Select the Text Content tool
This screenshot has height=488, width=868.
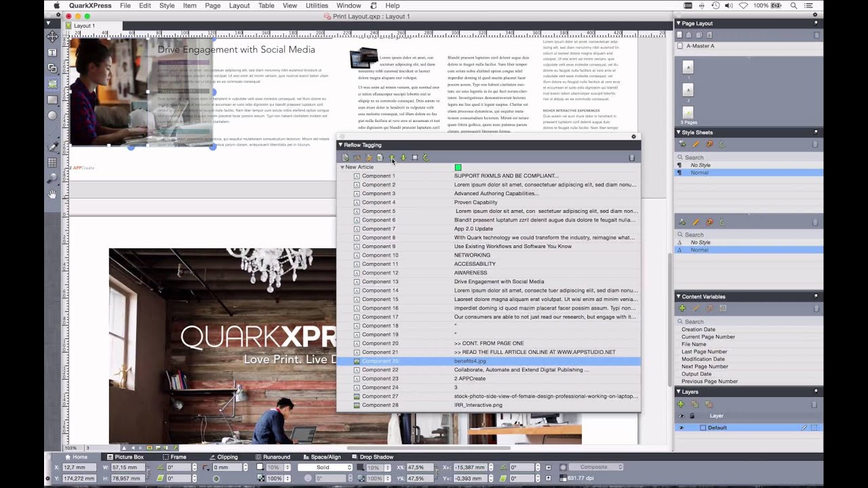52,52
